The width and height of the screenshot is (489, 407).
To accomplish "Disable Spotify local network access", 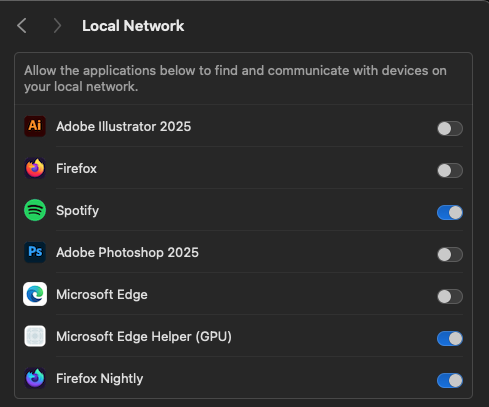I will [450, 212].
